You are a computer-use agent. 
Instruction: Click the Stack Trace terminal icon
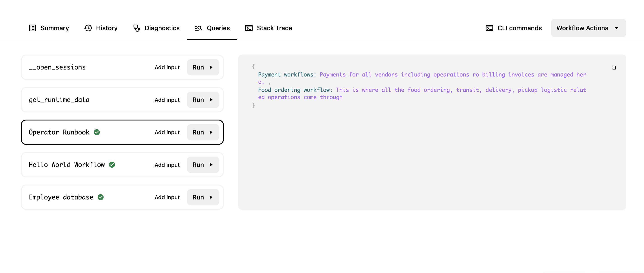click(248, 28)
